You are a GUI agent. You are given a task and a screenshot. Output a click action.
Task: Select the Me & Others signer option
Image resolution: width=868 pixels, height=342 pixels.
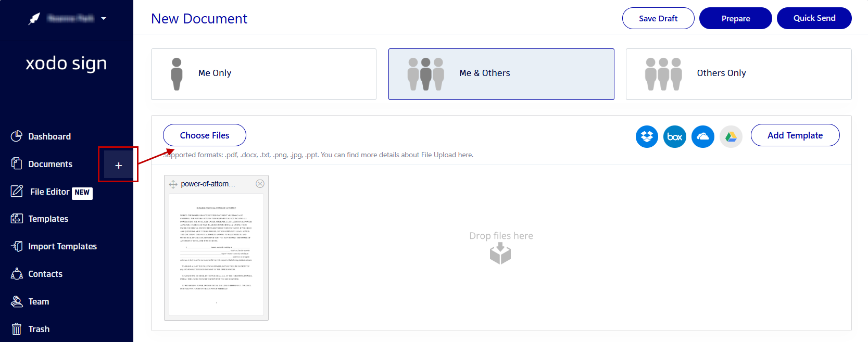point(501,74)
